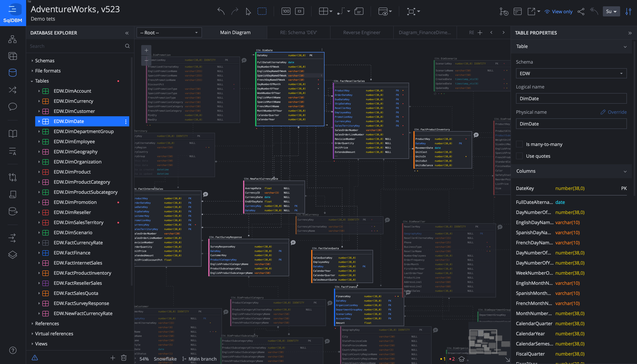Screen dimensions: 637x364
Task: Enable the Is many-to-many checkbox
Action: click(519, 144)
